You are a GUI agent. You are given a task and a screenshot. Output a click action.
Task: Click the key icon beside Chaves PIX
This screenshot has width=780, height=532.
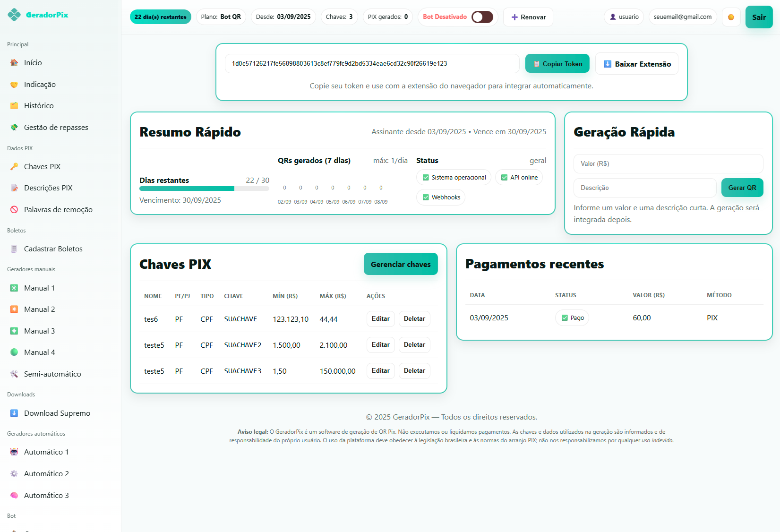[x=14, y=167]
